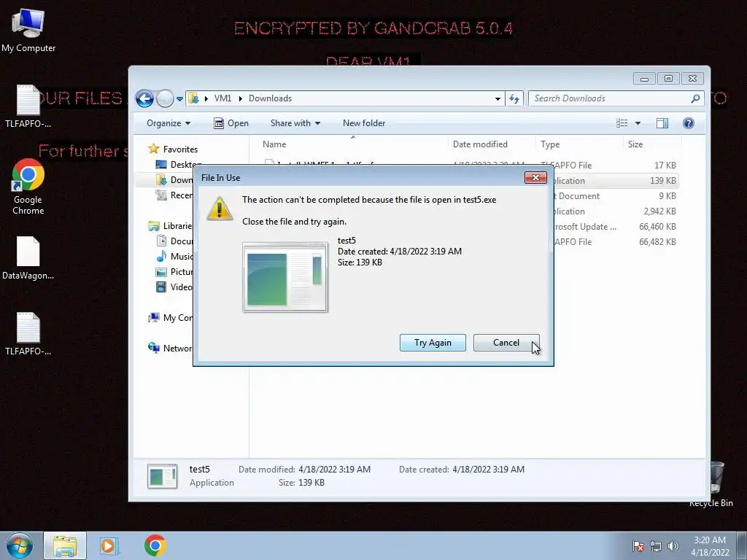Click the refresh button beside address bar
The width and height of the screenshot is (747, 560).
coord(514,99)
